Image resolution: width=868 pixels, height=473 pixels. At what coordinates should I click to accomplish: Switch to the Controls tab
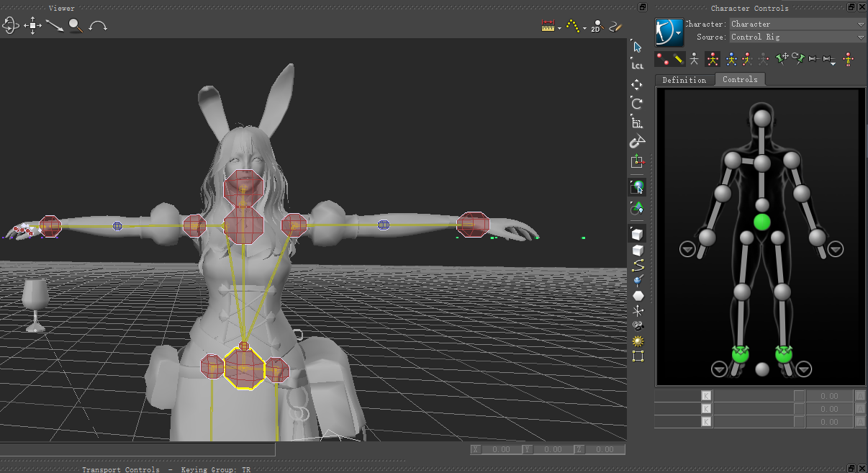tap(740, 79)
